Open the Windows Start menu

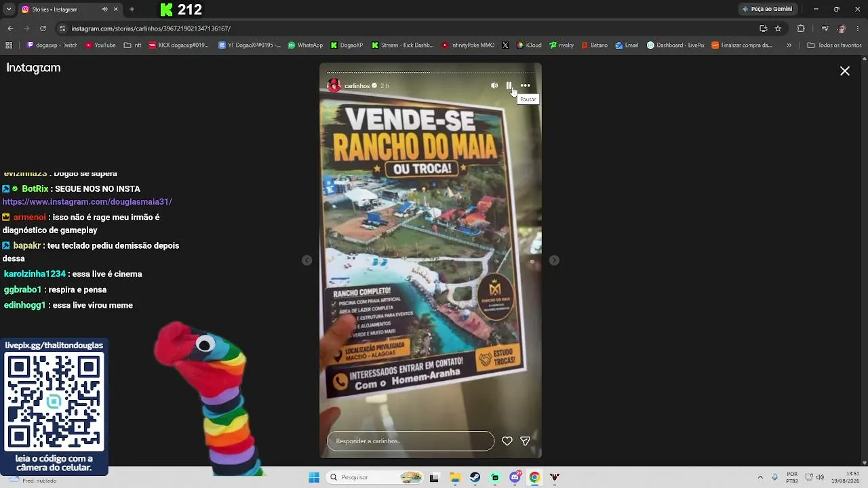tap(314, 477)
